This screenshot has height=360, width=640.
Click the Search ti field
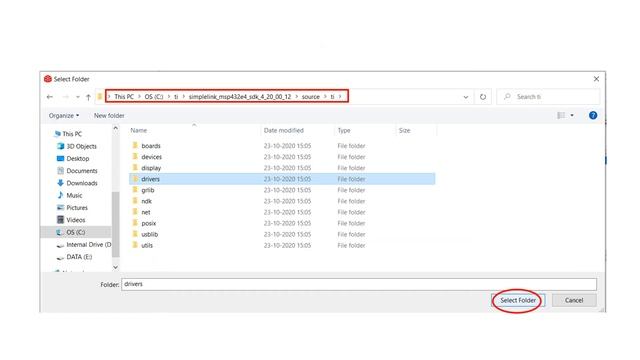pyautogui.click(x=548, y=97)
